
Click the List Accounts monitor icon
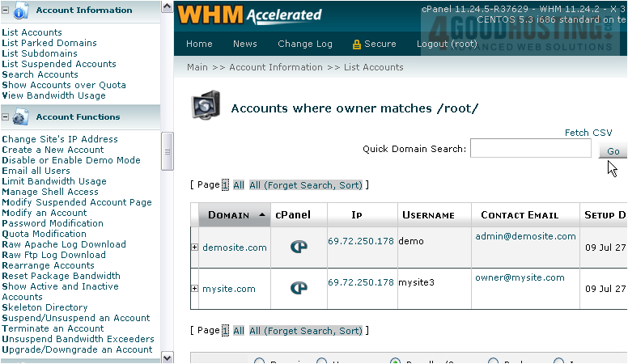(x=205, y=108)
